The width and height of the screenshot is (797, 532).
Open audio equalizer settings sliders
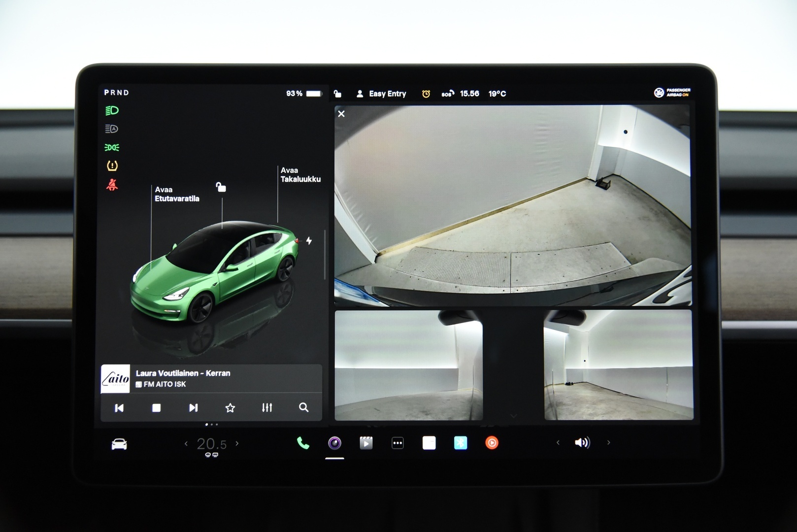[x=266, y=407]
